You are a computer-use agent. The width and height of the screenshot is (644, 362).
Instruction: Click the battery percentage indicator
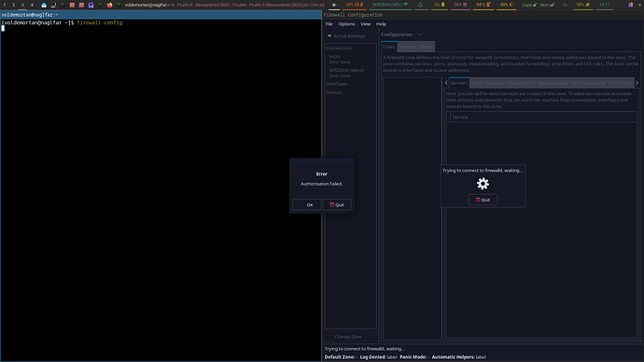pyautogui.click(x=583, y=5)
